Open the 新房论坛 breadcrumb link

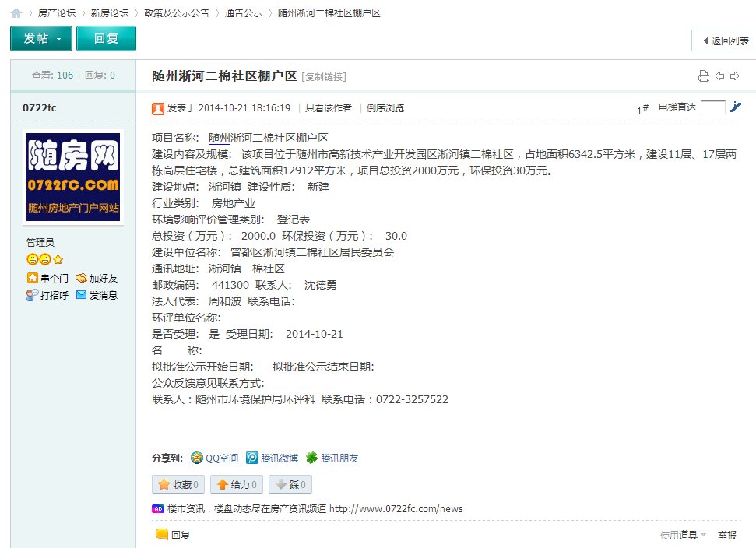110,13
